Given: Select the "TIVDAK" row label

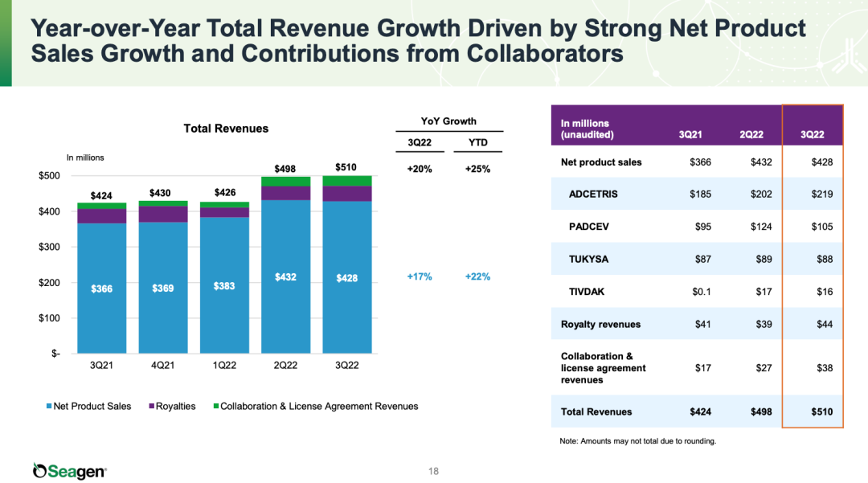Looking at the screenshot, I should pos(587,292).
